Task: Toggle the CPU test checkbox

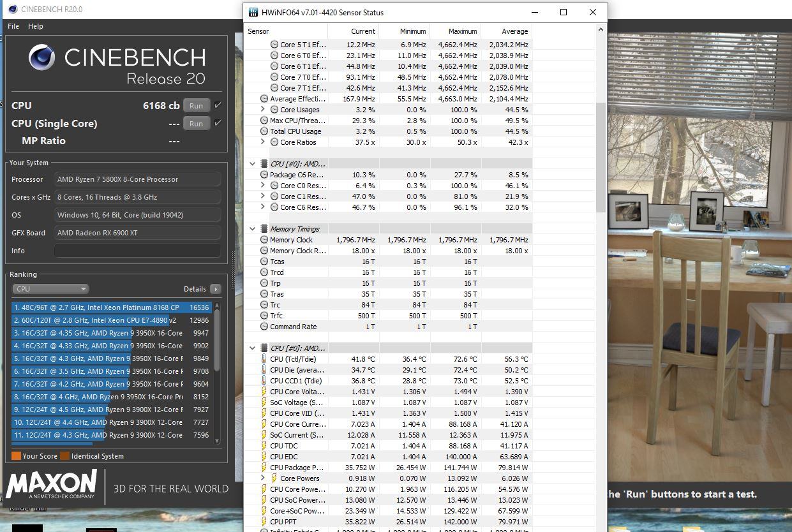Action: click(x=218, y=105)
